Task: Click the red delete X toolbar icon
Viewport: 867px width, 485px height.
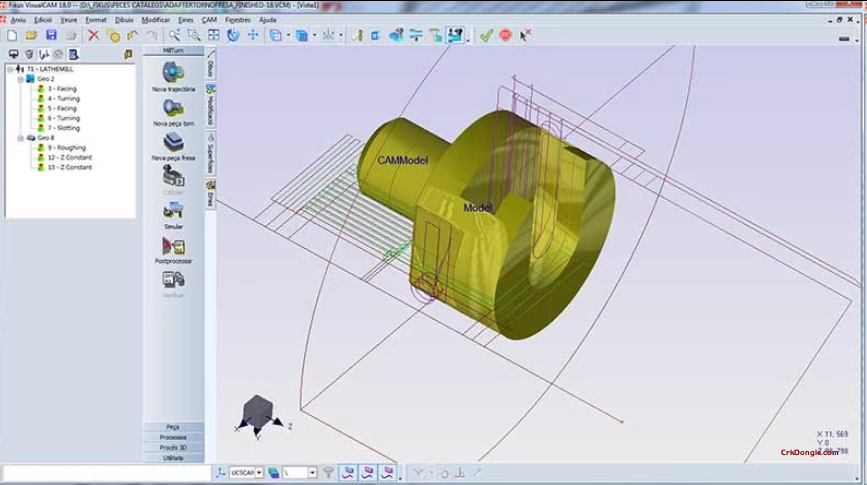Action: pyautogui.click(x=93, y=35)
